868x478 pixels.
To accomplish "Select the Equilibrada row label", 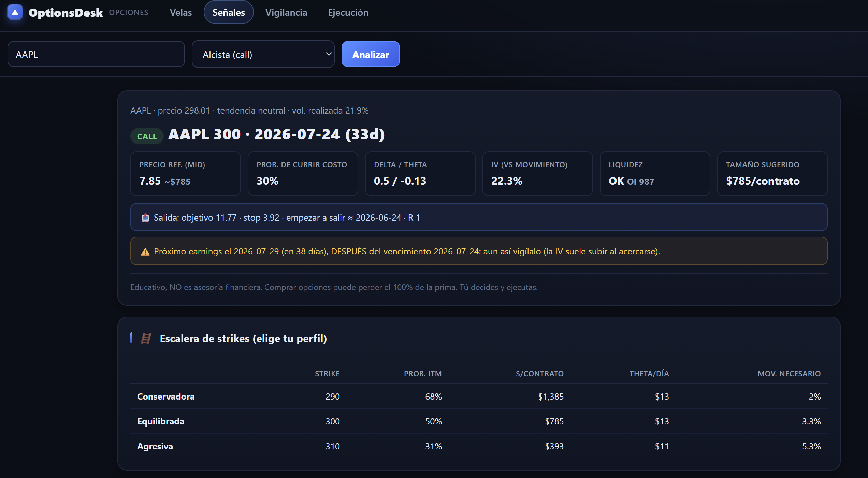I will pyautogui.click(x=161, y=421).
